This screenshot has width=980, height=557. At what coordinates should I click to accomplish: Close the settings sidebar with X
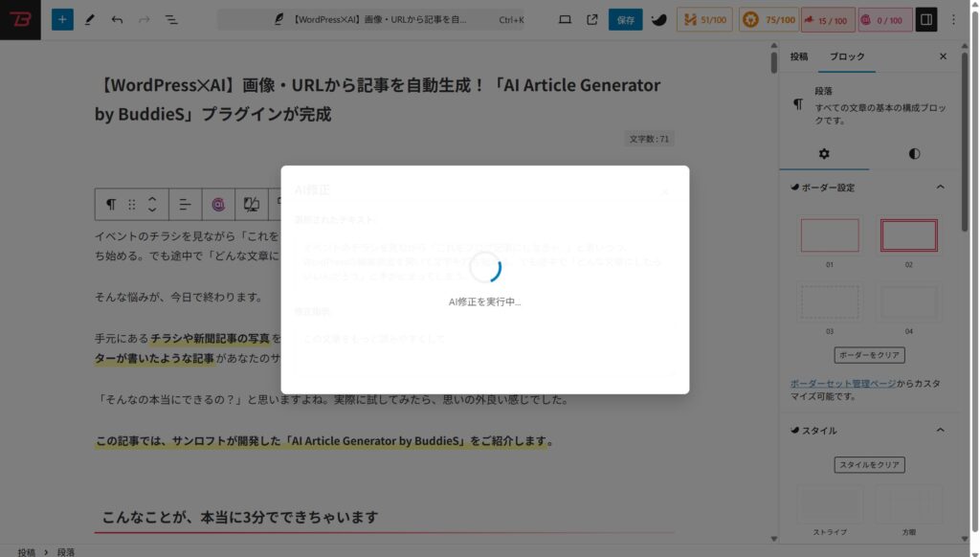[943, 56]
